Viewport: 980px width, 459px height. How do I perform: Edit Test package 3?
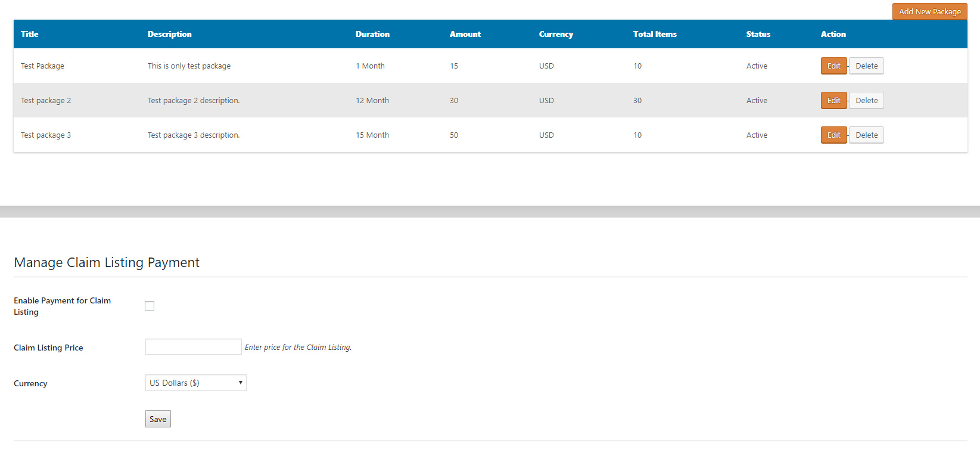(x=833, y=135)
